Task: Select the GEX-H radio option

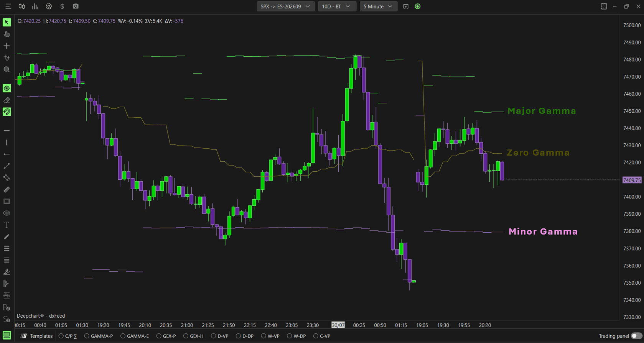Action: click(x=193, y=336)
